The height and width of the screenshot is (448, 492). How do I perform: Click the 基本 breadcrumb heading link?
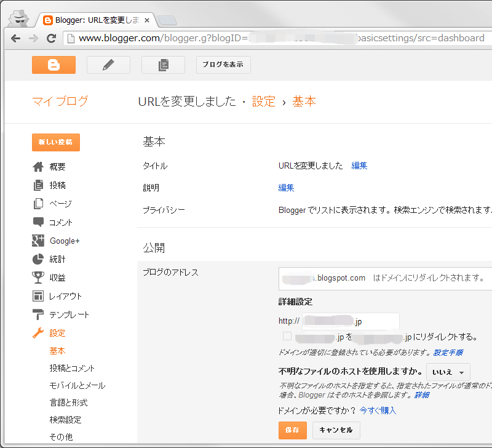coord(304,102)
